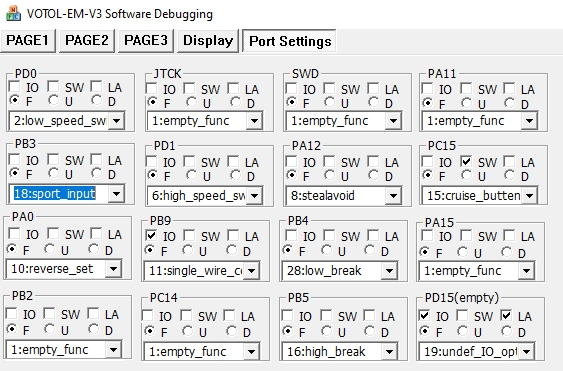Screen dimensions: 563x371
Task: Enable the IO checkbox in PD0
Action: pos(14,86)
